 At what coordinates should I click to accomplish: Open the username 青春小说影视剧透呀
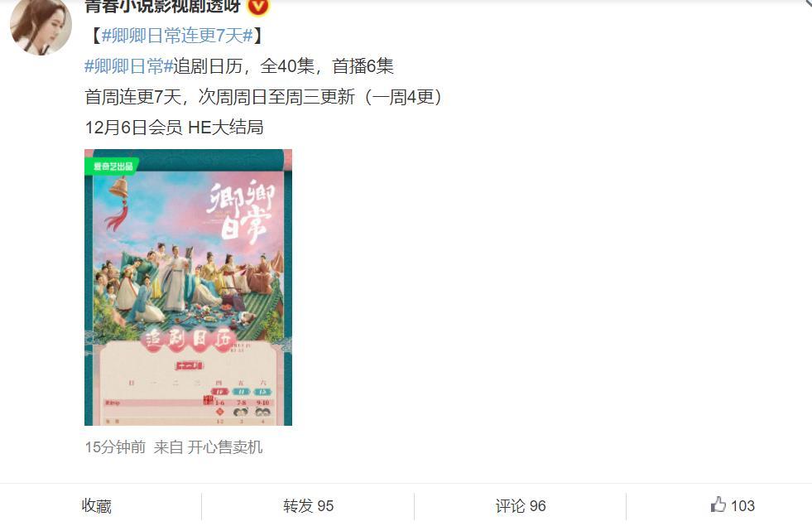[x=162, y=7]
